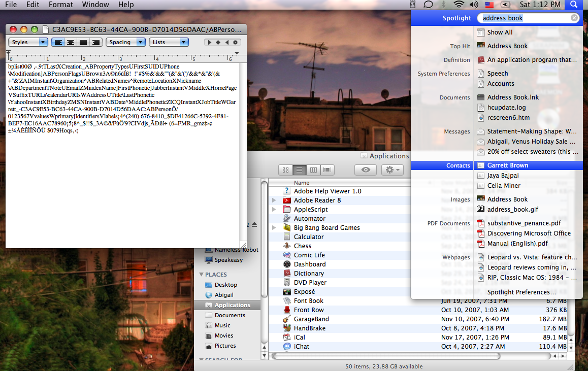Switch Finder to Cover Flow view

(327, 170)
